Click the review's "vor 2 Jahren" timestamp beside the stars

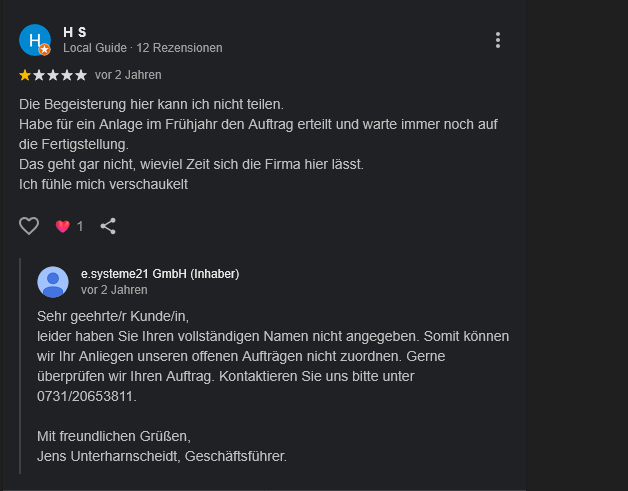tap(128, 75)
